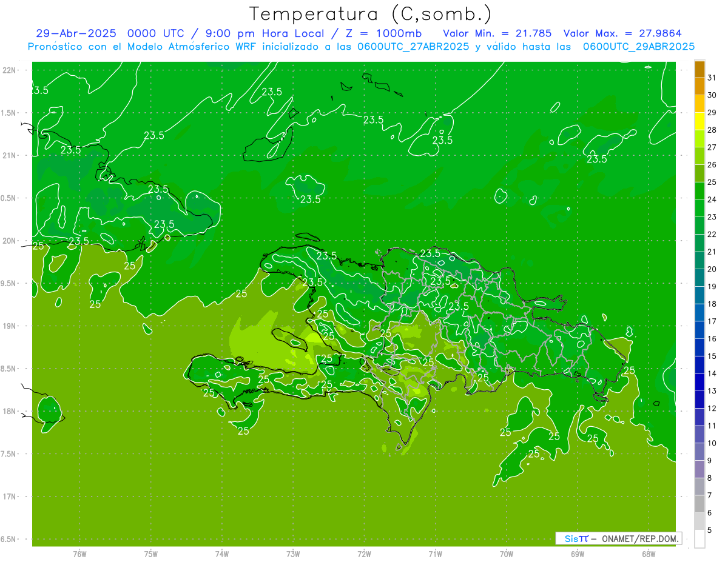Click the colorbar scale label "12"

pyautogui.click(x=712, y=408)
